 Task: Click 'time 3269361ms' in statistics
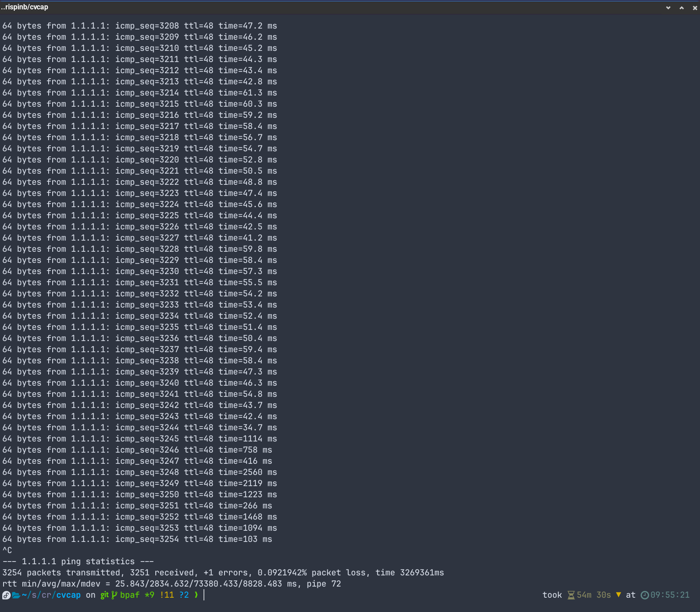pyautogui.click(x=410, y=573)
